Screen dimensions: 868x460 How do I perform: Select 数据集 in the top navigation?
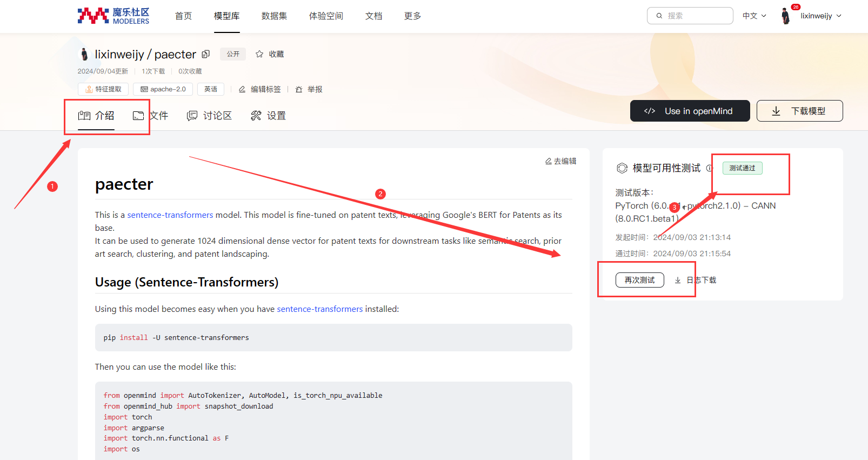pyautogui.click(x=274, y=16)
